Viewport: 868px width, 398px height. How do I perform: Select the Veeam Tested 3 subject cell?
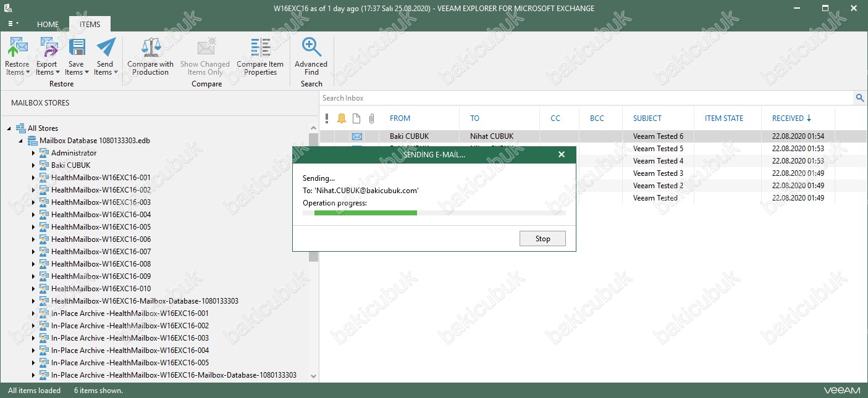(x=658, y=173)
